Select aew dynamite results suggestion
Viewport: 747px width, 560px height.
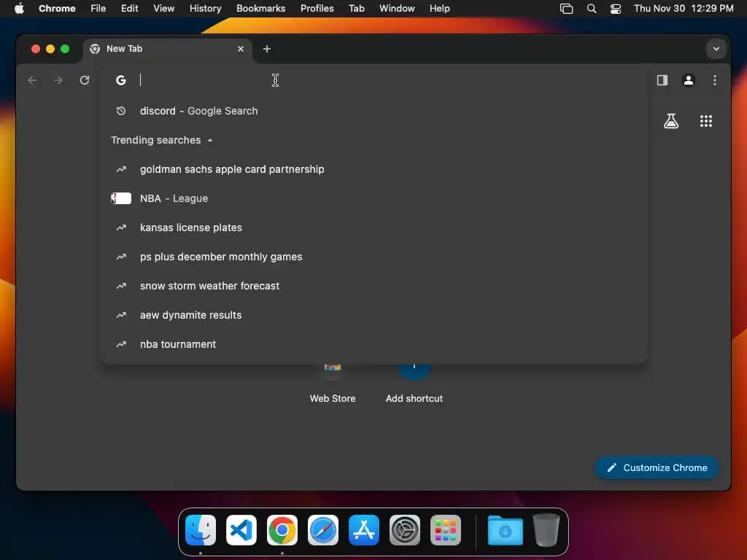click(373, 315)
